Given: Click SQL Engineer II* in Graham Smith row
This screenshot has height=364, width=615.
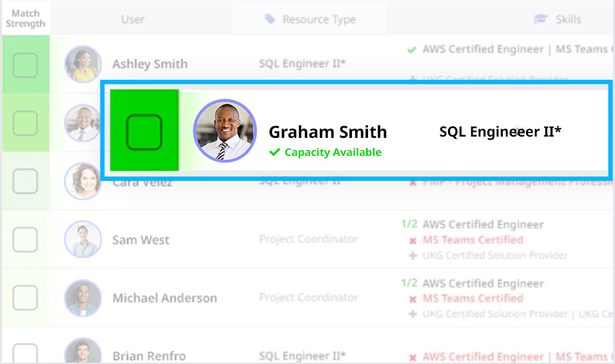Looking at the screenshot, I should click(500, 131).
